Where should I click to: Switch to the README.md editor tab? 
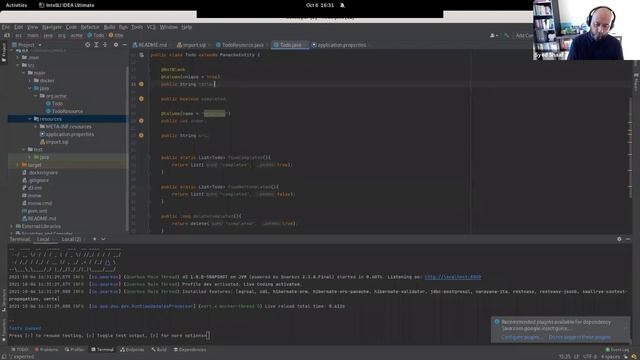pyautogui.click(x=150, y=45)
